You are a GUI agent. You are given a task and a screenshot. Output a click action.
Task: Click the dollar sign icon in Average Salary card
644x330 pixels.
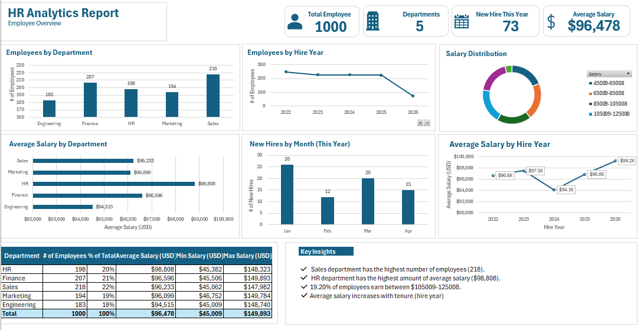click(x=551, y=22)
